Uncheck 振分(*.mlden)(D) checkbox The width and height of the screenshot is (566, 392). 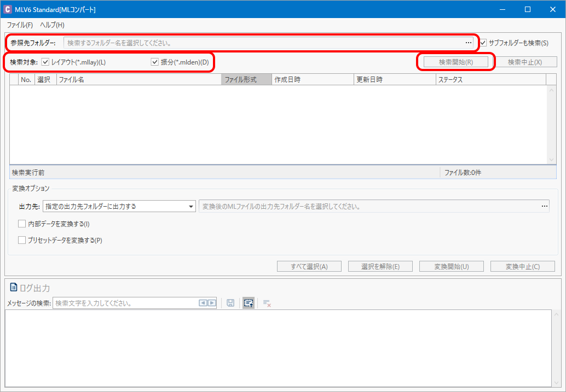pos(155,62)
